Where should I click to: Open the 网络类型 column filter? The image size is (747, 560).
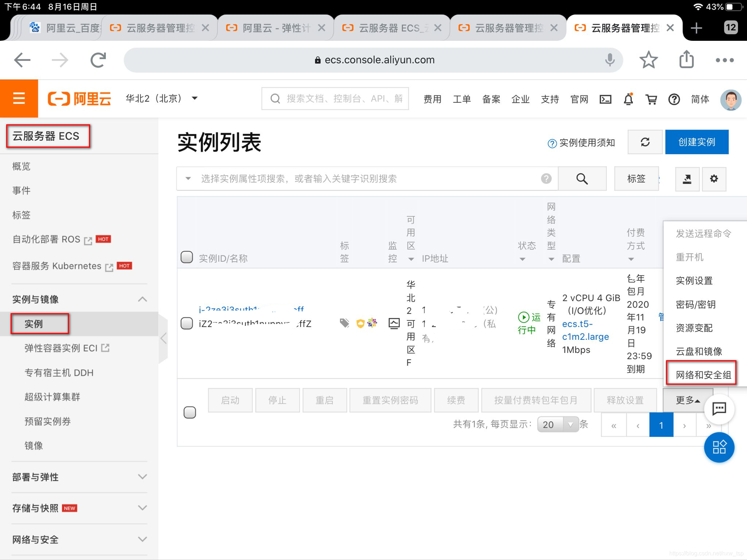click(551, 259)
